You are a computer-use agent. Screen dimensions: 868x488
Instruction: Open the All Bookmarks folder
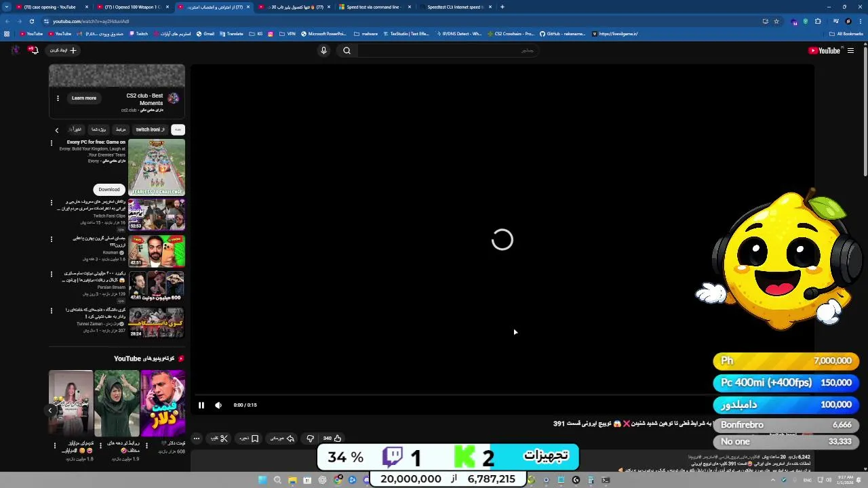point(846,34)
